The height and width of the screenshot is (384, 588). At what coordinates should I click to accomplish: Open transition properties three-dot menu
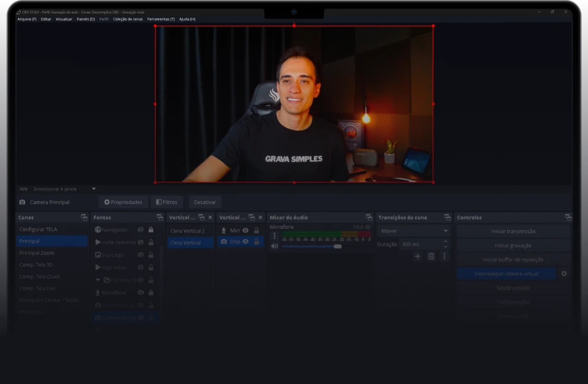click(445, 256)
